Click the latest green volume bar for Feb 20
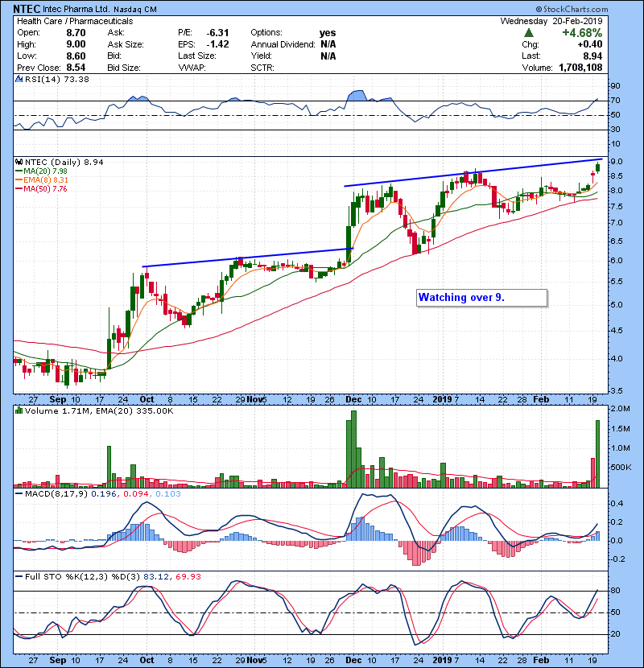 pyautogui.click(x=597, y=454)
